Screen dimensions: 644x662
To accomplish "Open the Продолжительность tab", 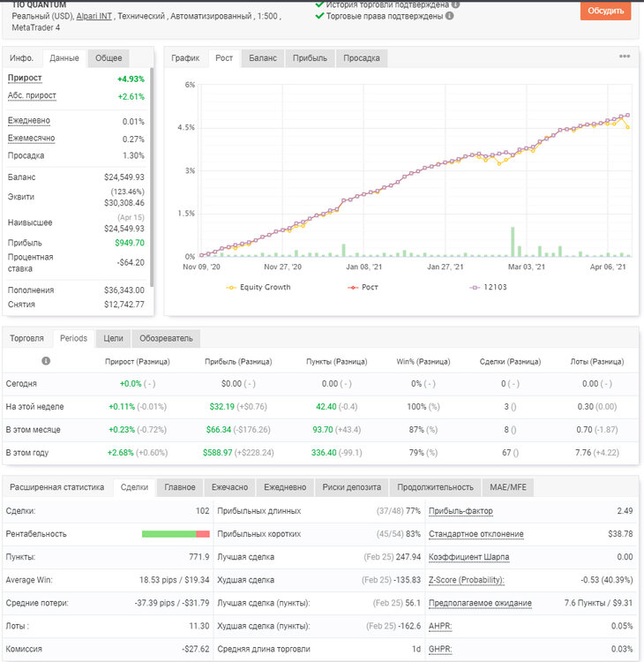I will click(435, 487).
